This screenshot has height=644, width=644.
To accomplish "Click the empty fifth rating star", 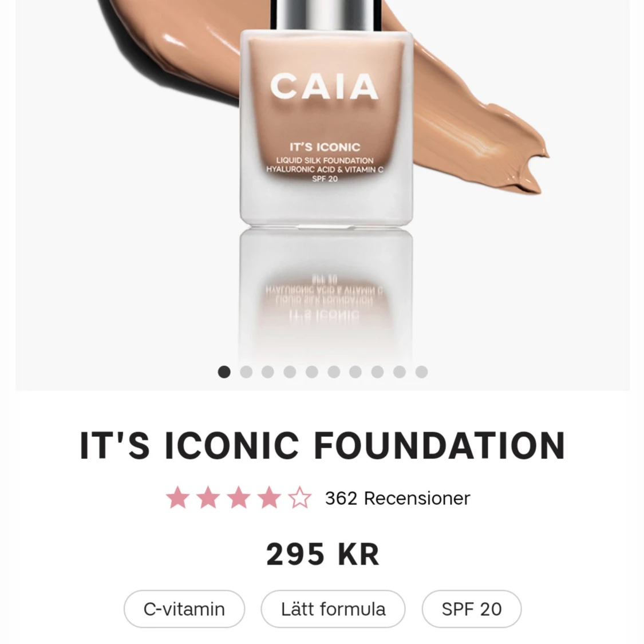I will tap(300, 498).
